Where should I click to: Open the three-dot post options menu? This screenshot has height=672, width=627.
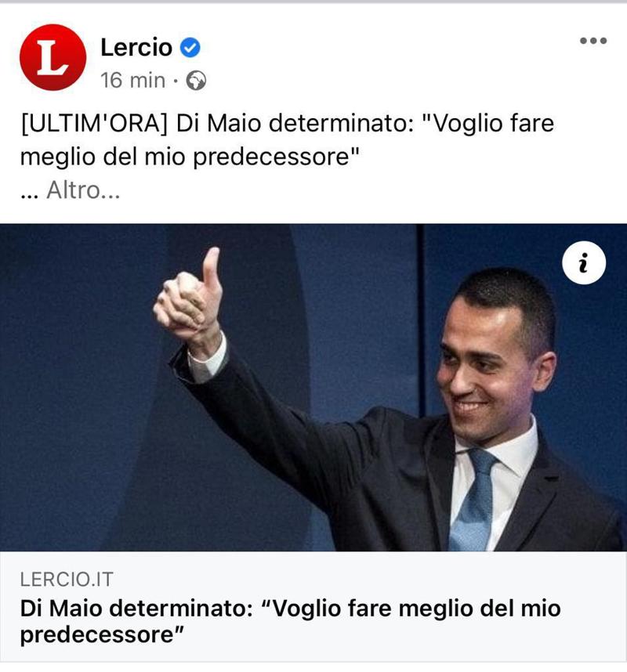[x=593, y=41]
